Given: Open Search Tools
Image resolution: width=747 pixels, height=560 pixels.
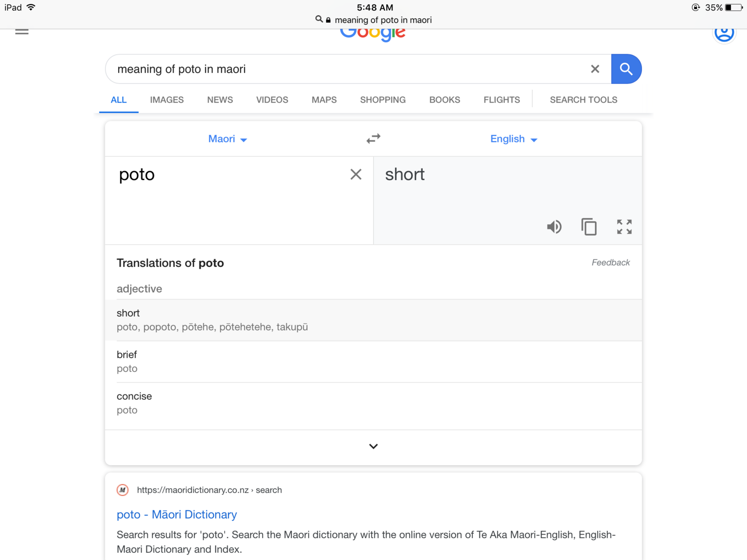Looking at the screenshot, I should 584,100.
